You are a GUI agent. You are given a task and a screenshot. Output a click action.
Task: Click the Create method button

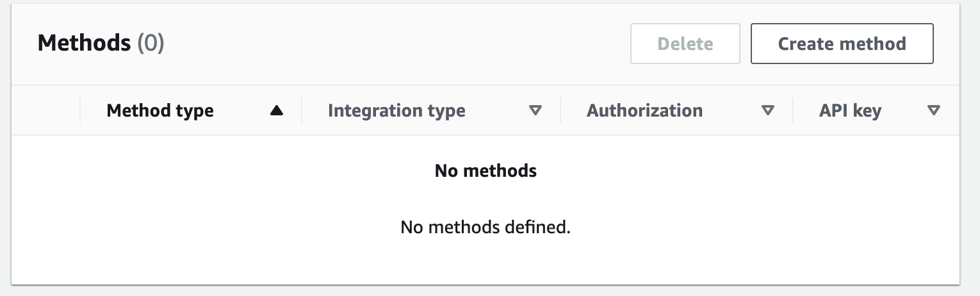pos(842,44)
